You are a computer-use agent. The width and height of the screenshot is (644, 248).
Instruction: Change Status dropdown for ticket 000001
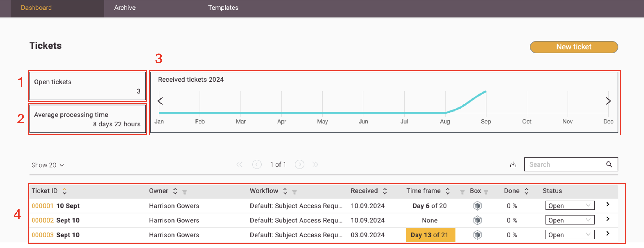tap(570, 205)
